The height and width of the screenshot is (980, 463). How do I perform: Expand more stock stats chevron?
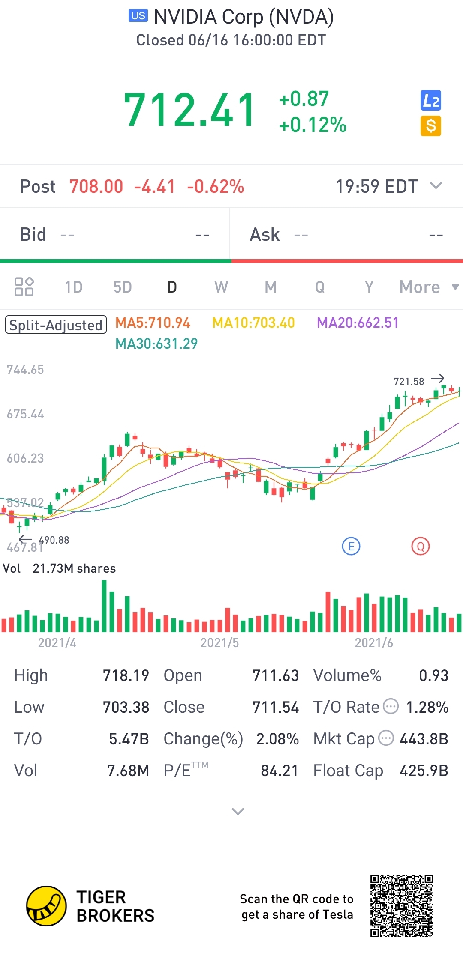pyautogui.click(x=238, y=811)
